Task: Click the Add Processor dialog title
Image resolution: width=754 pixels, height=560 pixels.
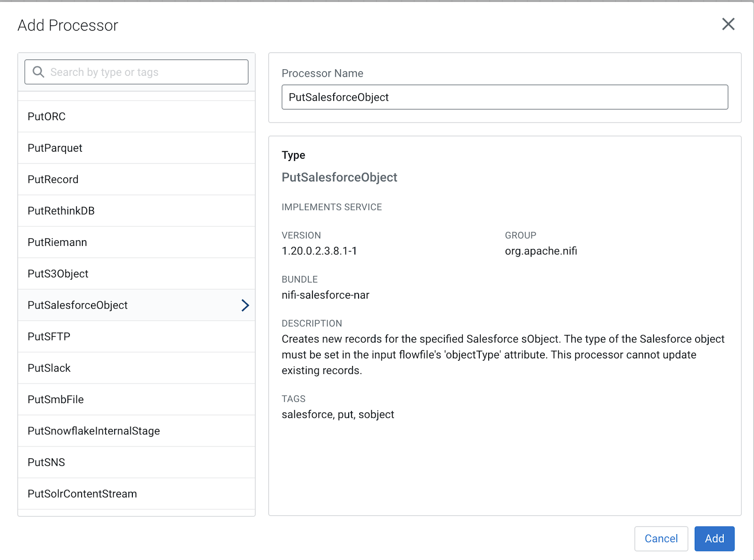Action: coord(68,25)
